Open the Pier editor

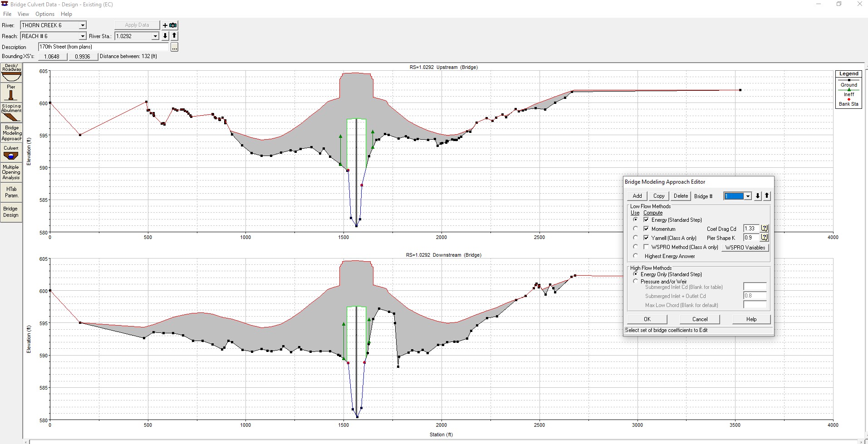[x=11, y=93]
